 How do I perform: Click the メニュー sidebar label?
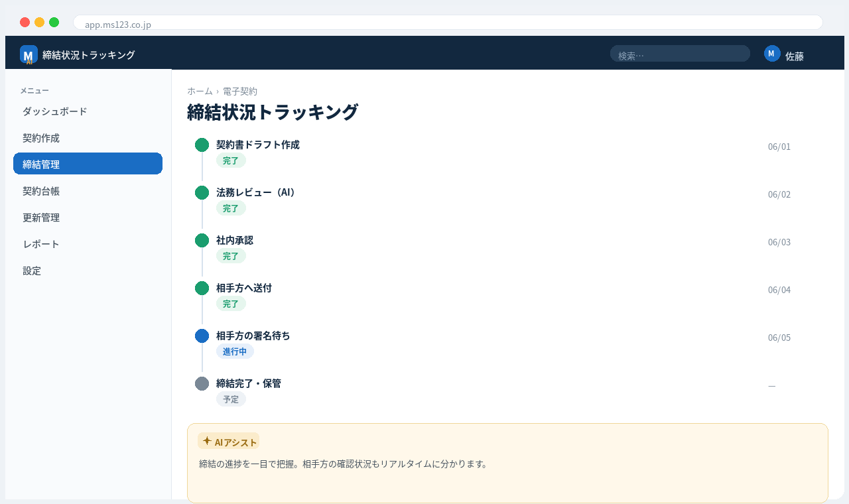point(34,90)
